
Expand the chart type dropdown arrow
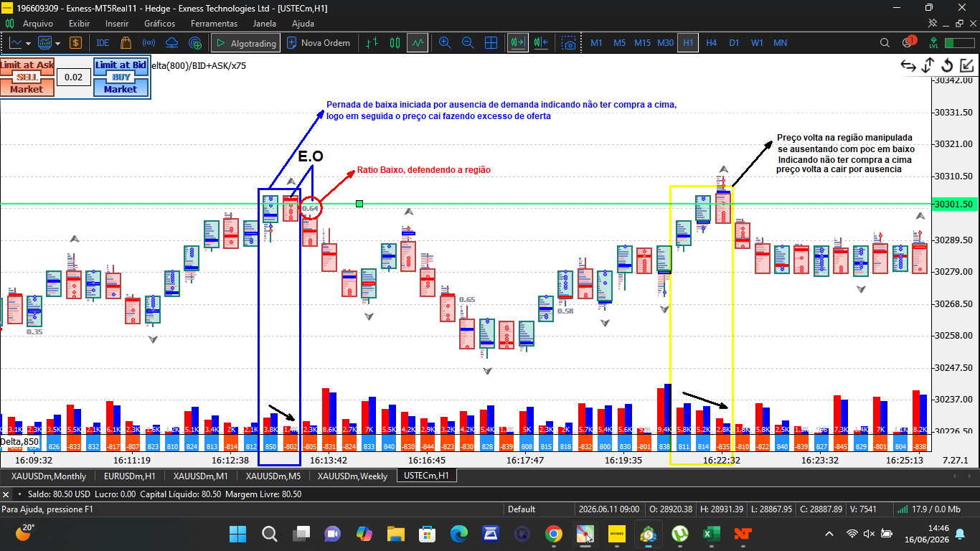pos(28,43)
